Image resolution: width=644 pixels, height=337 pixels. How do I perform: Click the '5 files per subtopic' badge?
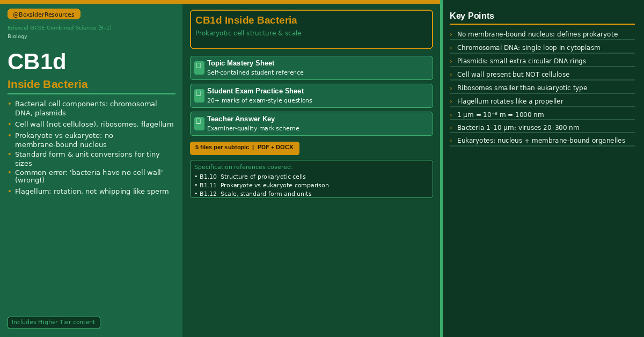click(245, 148)
